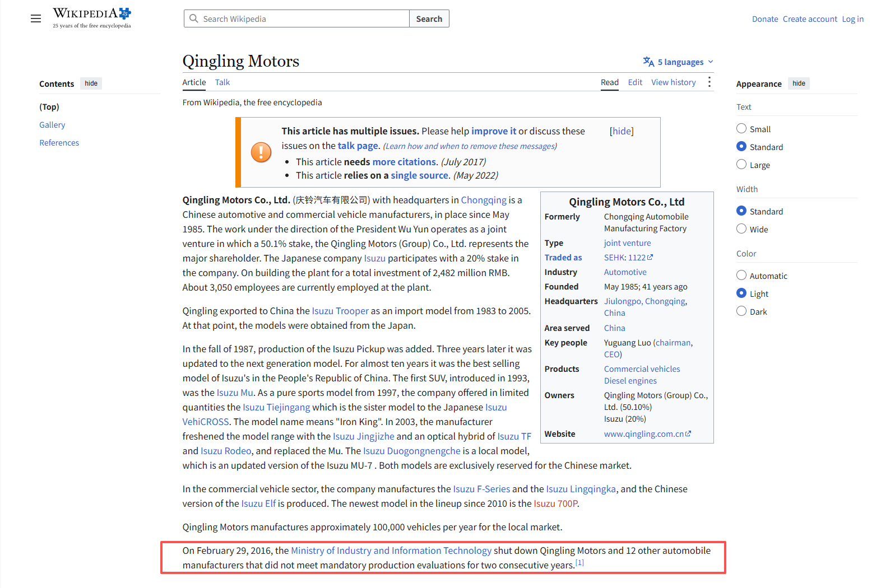
Task: Click the orange multiple-issues warning icon
Action: [261, 152]
